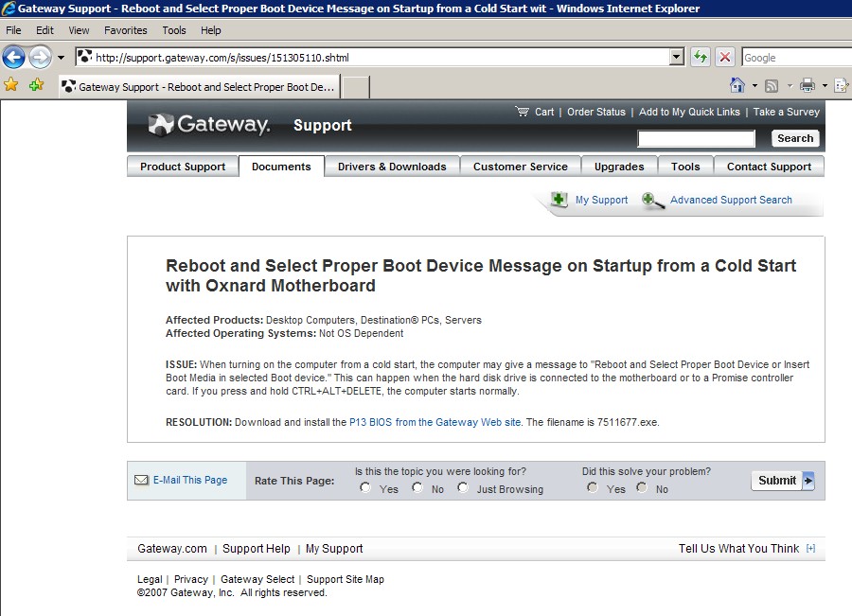Open the Gateway.com footer link
The image size is (852, 616).
[172, 549]
